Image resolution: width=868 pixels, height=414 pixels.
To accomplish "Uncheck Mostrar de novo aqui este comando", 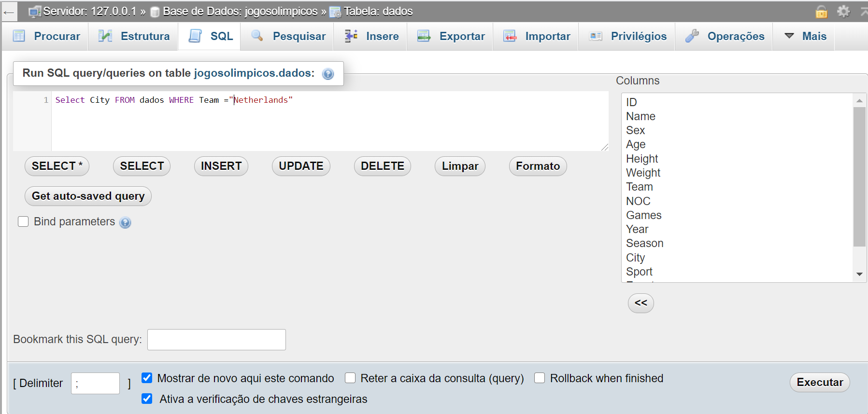I will [x=147, y=378].
